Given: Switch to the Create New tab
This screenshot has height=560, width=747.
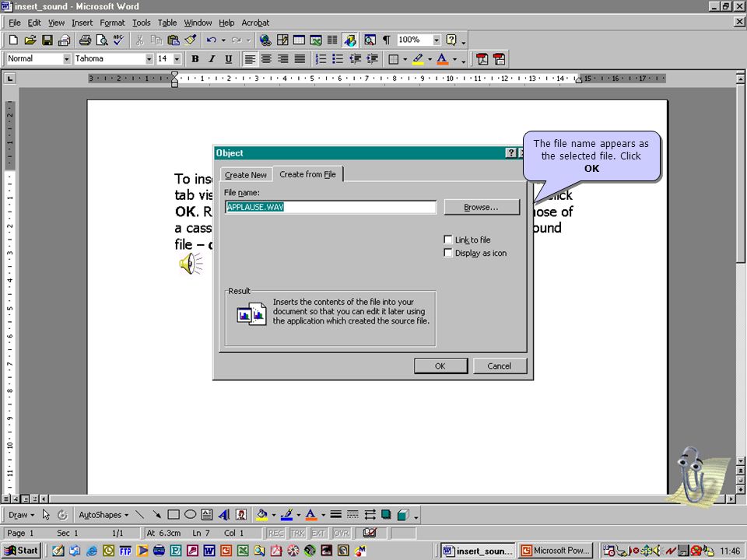Looking at the screenshot, I should point(246,175).
